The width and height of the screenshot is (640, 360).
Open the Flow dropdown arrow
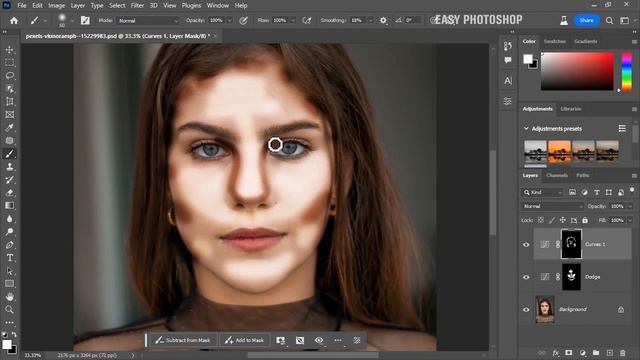tap(293, 20)
